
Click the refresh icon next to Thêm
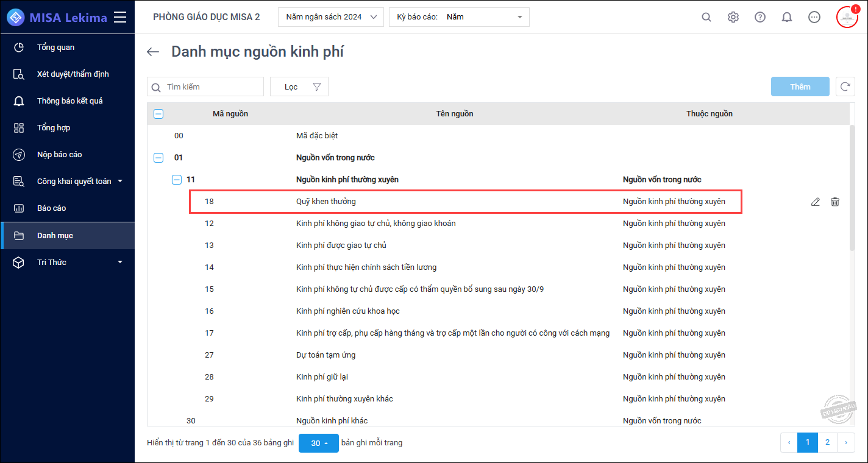pos(845,87)
